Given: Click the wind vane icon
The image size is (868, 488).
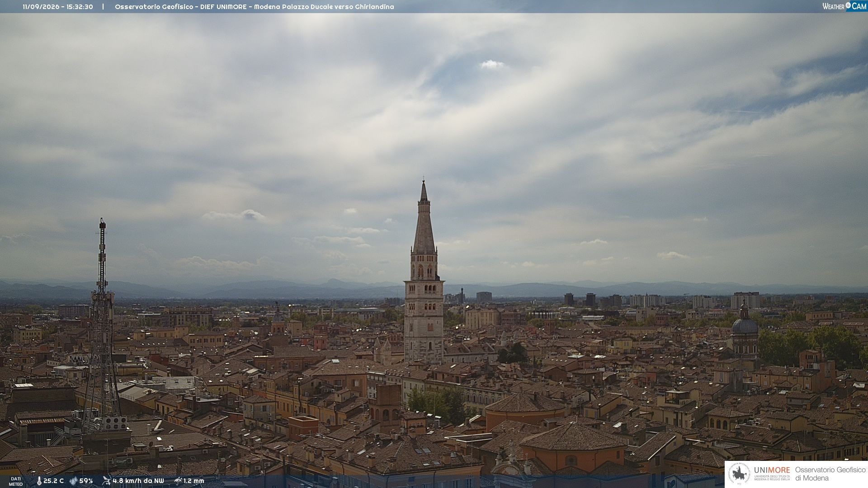Looking at the screenshot, I should click(106, 481).
